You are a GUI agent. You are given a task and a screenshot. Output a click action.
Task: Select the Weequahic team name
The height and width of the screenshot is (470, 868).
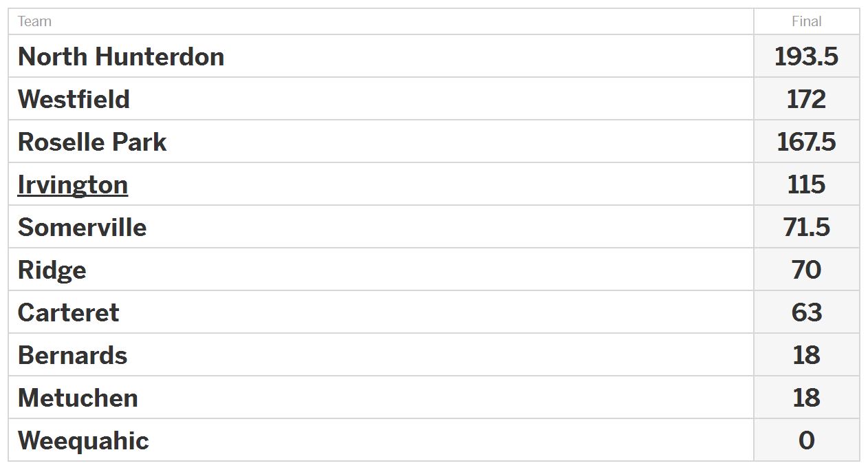[x=83, y=440]
